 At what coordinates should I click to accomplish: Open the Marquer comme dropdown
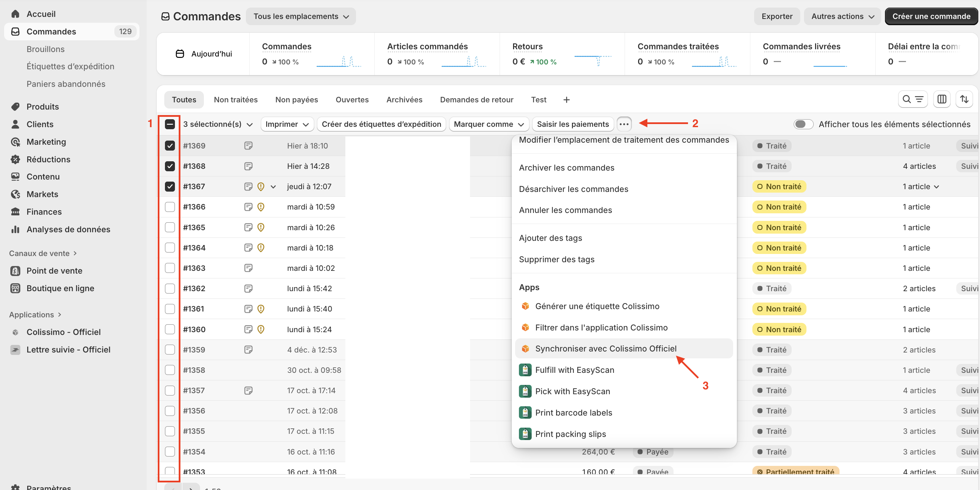489,124
